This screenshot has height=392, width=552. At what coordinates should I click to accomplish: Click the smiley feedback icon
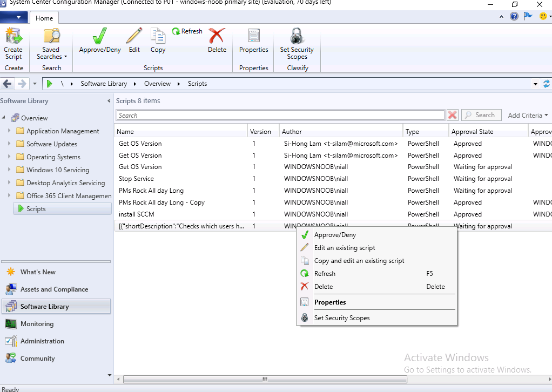tap(543, 17)
